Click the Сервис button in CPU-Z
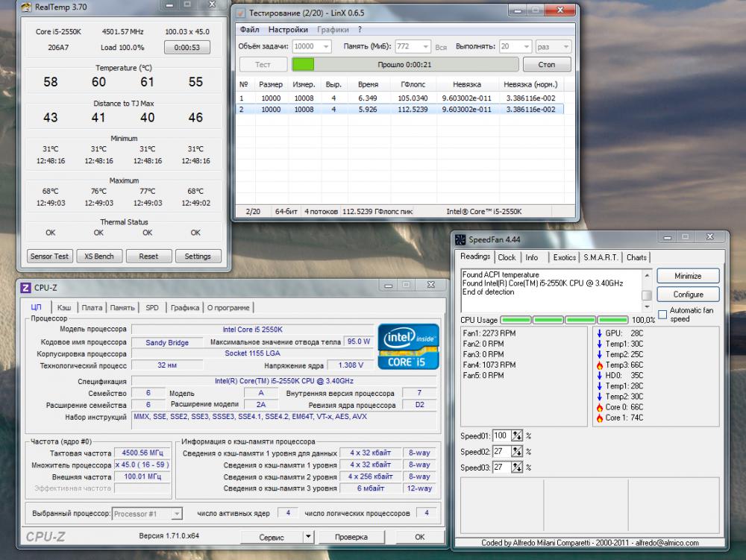746x560 pixels. [x=272, y=537]
